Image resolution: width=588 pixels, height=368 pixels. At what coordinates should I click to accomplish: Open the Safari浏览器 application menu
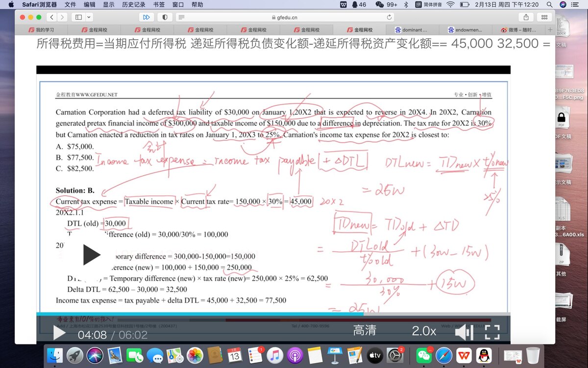coord(40,4)
